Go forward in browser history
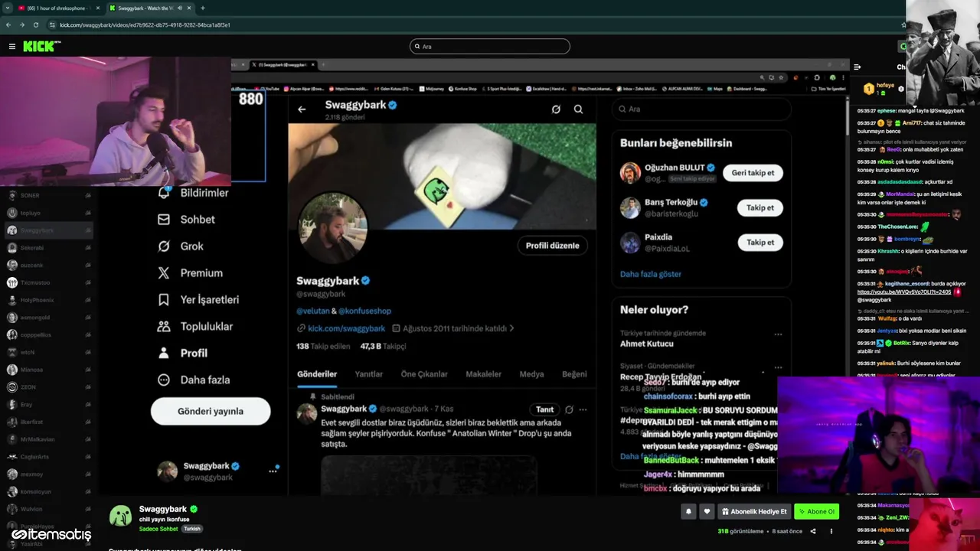The height and width of the screenshot is (551, 980). click(x=21, y=24)
